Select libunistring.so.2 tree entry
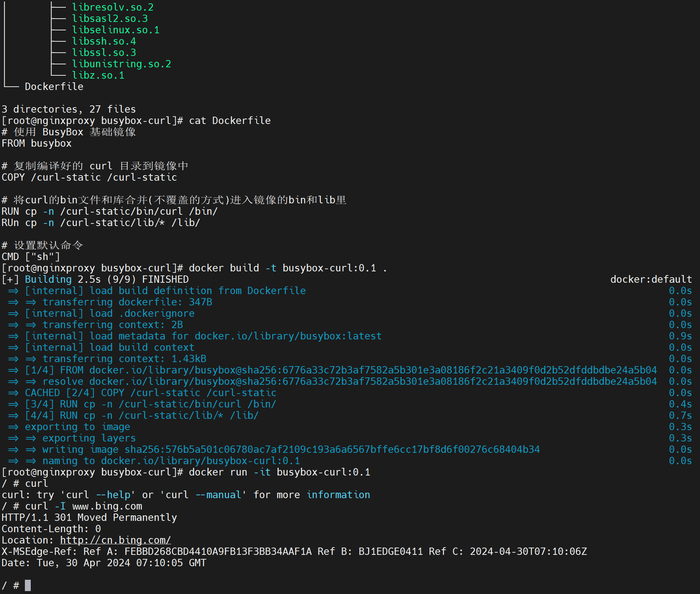This screenshot has height=594, width=700. tap(121, 64)
